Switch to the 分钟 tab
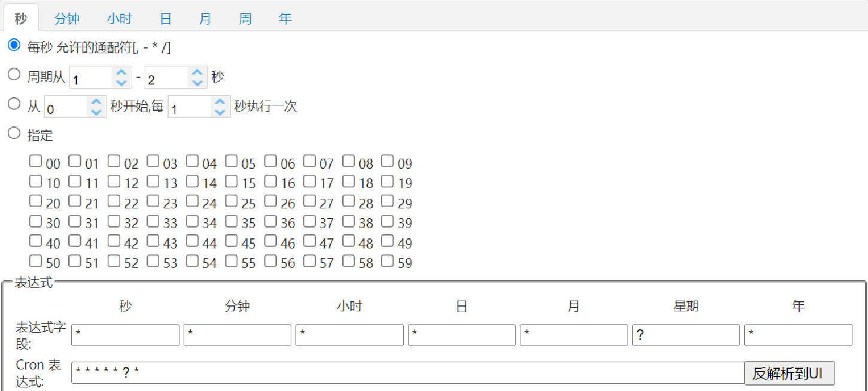This screenshot has height=391, width=868. click(67, 18)
